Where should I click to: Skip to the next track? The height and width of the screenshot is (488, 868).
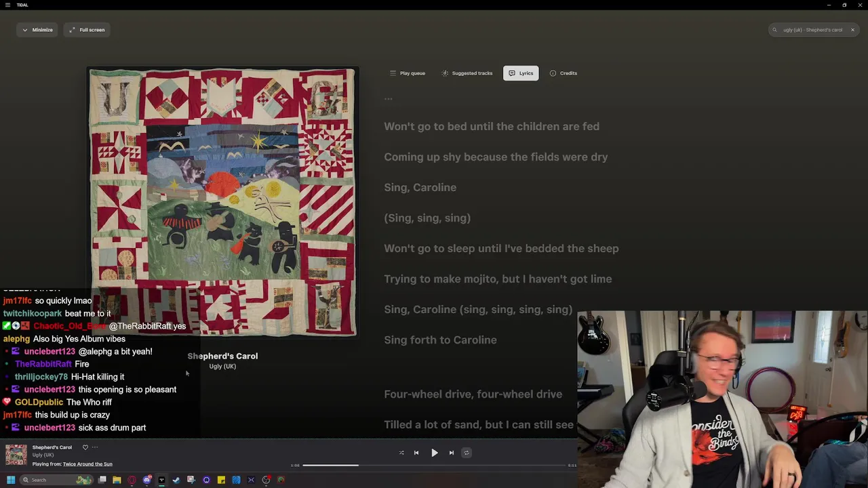coord(451,453)
